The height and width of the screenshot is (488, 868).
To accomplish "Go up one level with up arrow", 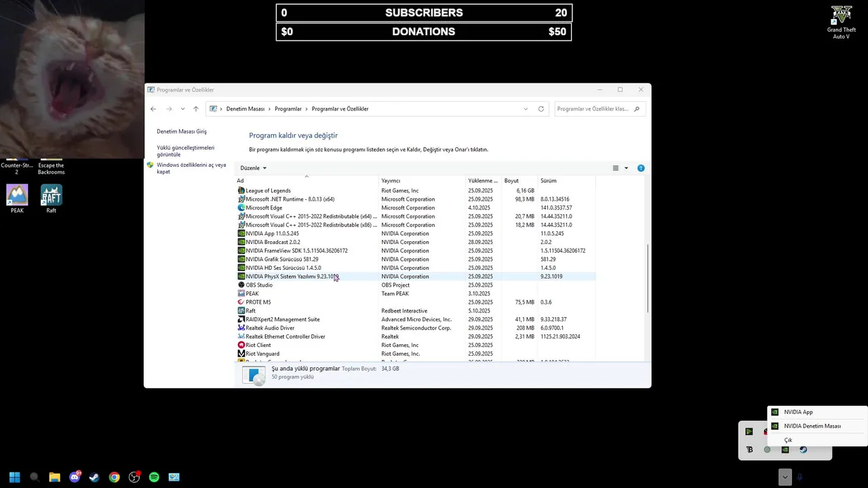I will tap(196, 109).
